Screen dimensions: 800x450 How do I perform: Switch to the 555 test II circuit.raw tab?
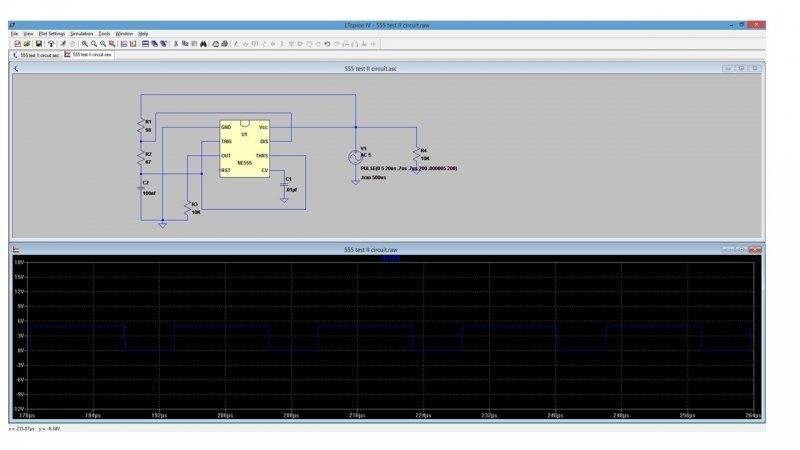[x=88, y=55]
